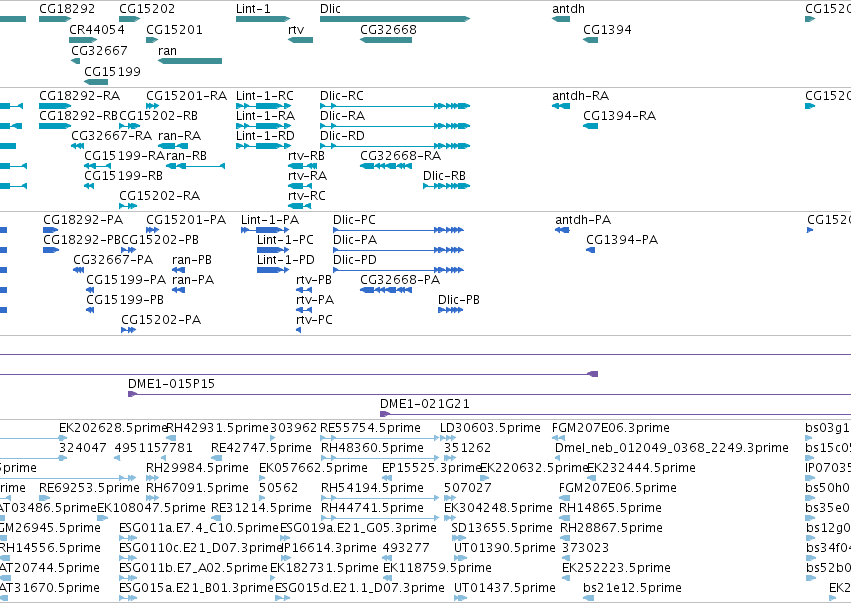Click the CG1394-RA transcript label

tap(619, 116)
